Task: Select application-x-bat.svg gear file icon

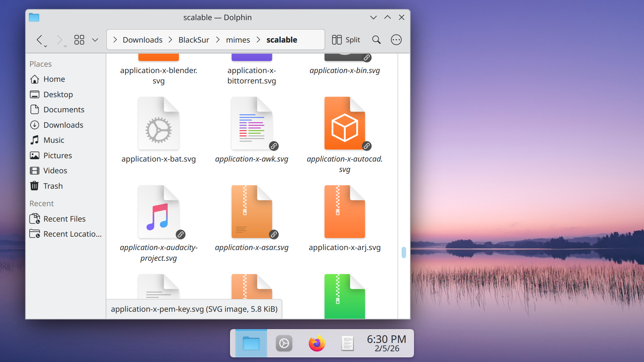Action: click(159, 123)
